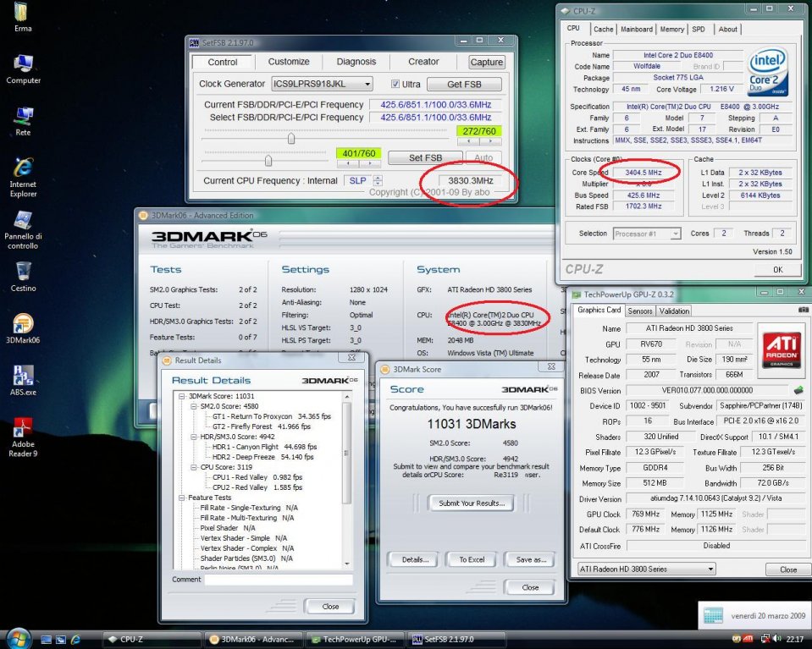This screenshot has height=649, width=812.
Task: Click the Capture button in SetFSB
Action: (486, 62)
